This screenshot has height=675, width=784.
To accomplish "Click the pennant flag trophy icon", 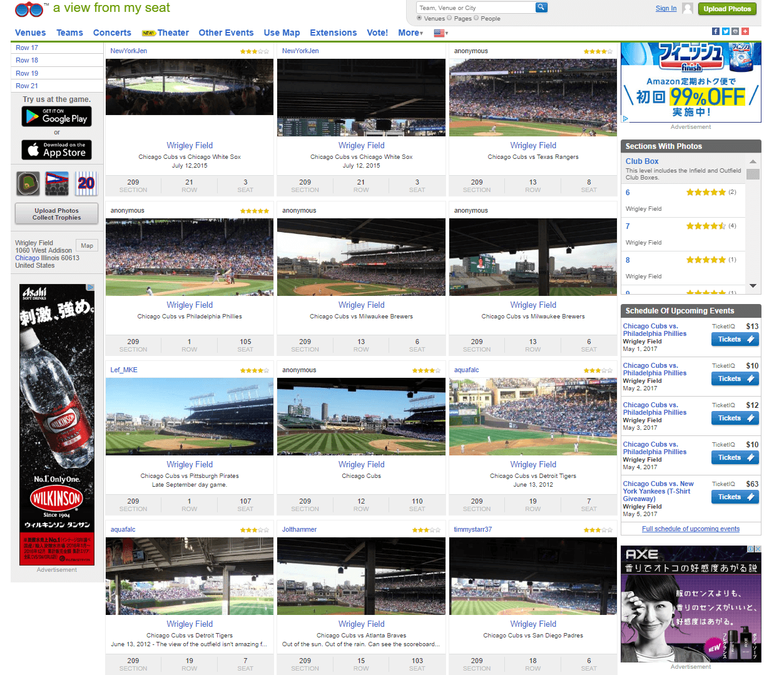I will (x=57, y=184).
